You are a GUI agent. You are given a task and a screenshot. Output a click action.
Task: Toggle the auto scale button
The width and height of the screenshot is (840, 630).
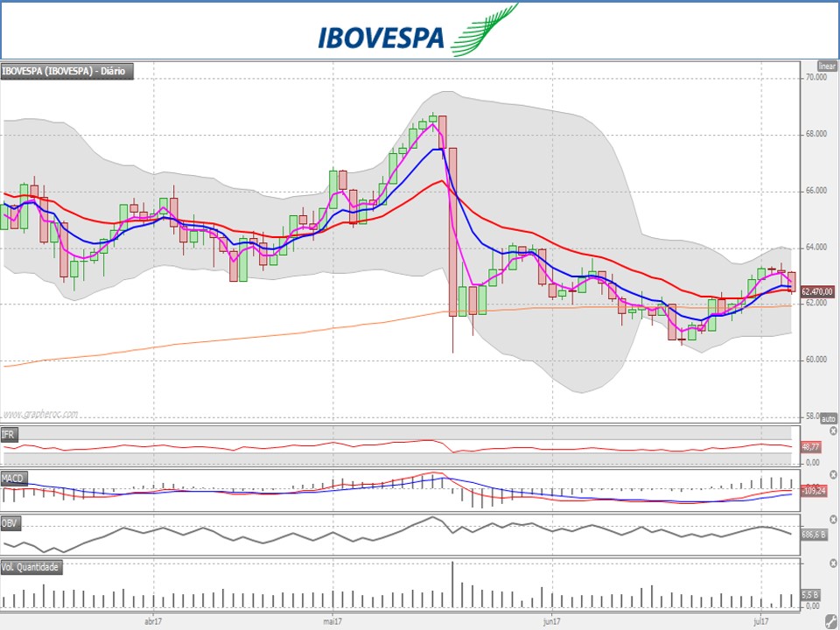[829, 418]
